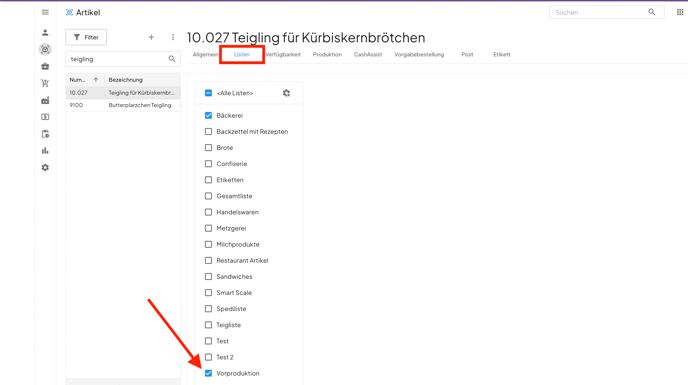
Task: Open the Vorgabebestellung tab
Action: [x=419, y=54]
